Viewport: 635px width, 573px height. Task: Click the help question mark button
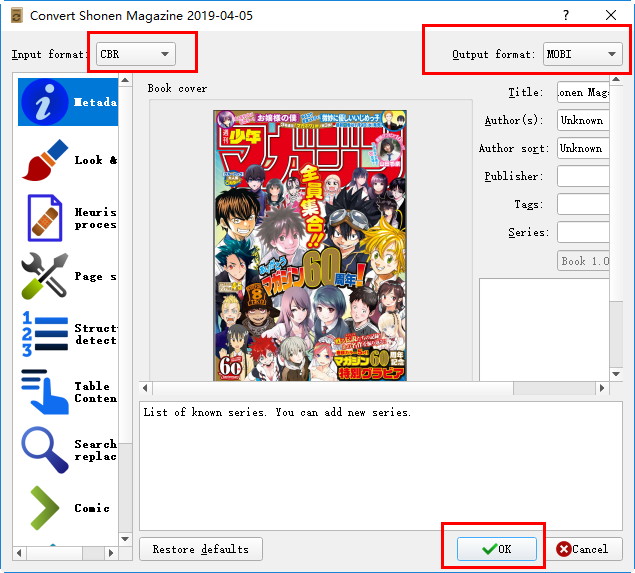[566, 15]
